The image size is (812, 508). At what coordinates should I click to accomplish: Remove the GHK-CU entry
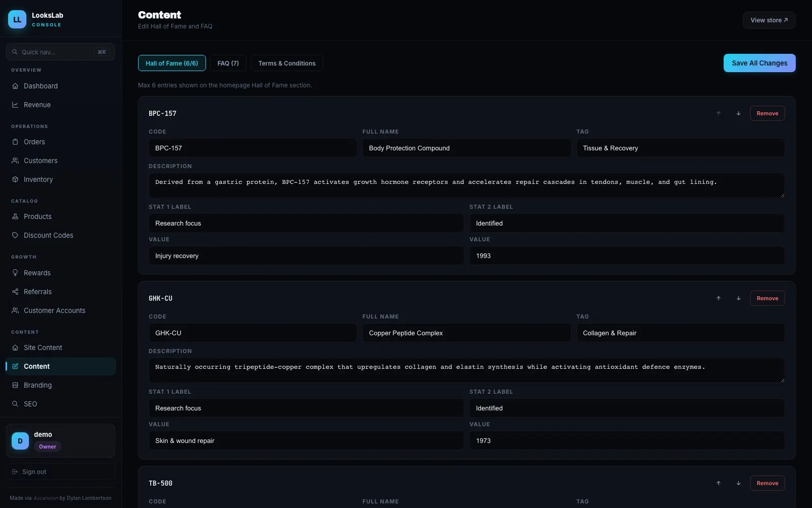pyautogui.click(x=767, y=298)
